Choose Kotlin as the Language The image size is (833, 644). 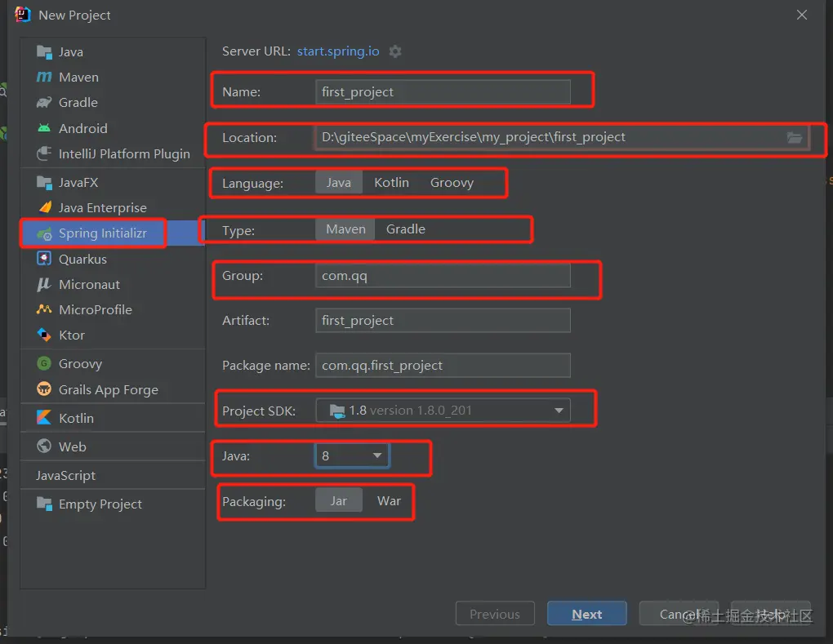391,183
